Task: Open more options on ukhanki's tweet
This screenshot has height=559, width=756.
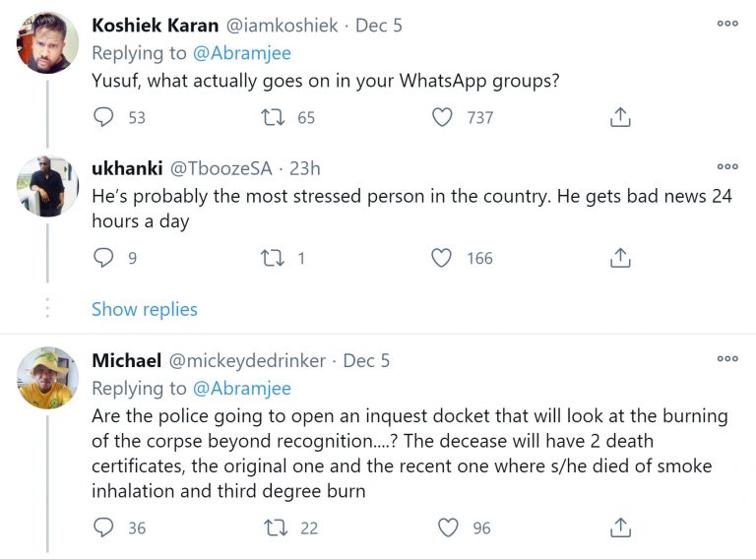Action: point(727,166)
